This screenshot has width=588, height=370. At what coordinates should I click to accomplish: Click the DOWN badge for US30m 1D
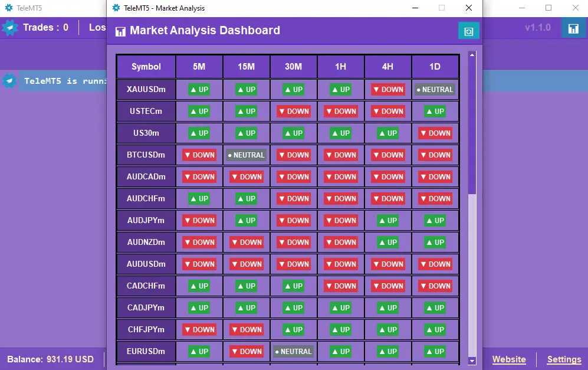(435, 133)
